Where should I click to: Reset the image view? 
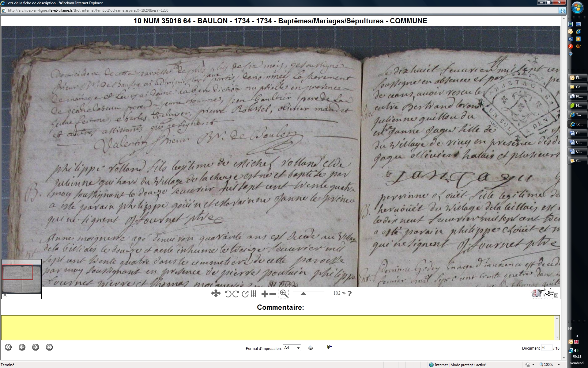pos(245,294)
